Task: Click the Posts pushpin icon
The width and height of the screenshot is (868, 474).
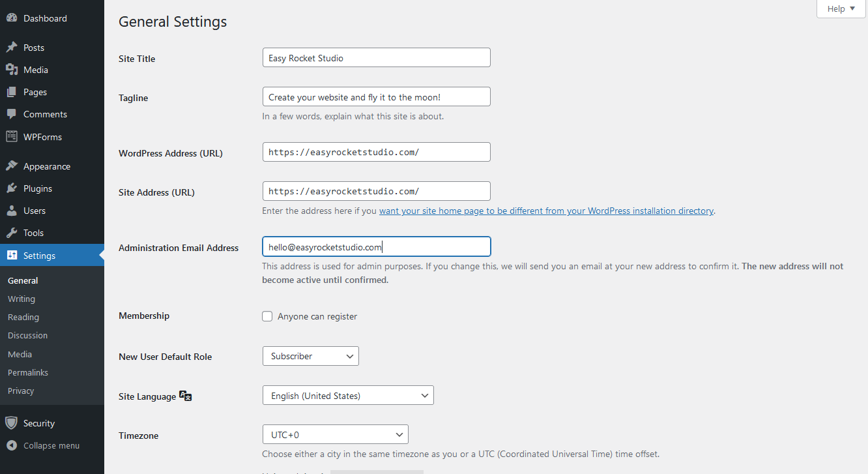Action: click(12, 48)
